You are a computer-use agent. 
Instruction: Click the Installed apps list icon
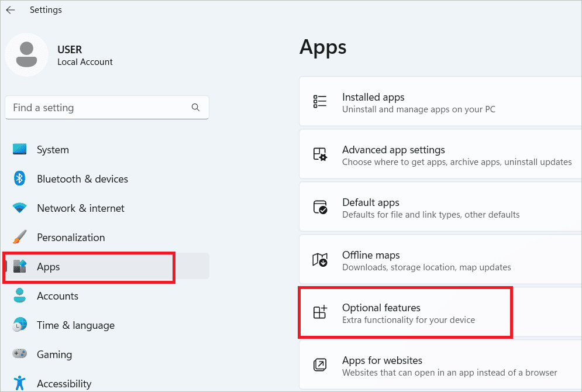320,101
